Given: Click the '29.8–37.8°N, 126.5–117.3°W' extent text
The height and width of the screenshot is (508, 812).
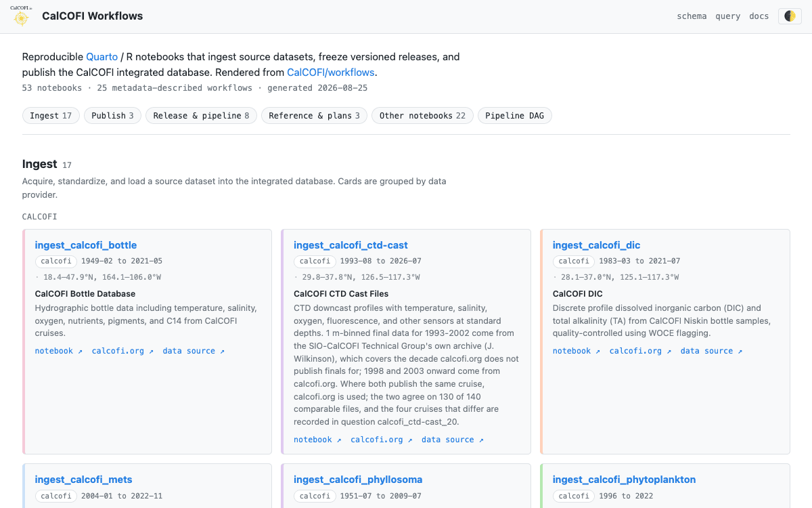Looking at the screenshot, I should point(361,277).
